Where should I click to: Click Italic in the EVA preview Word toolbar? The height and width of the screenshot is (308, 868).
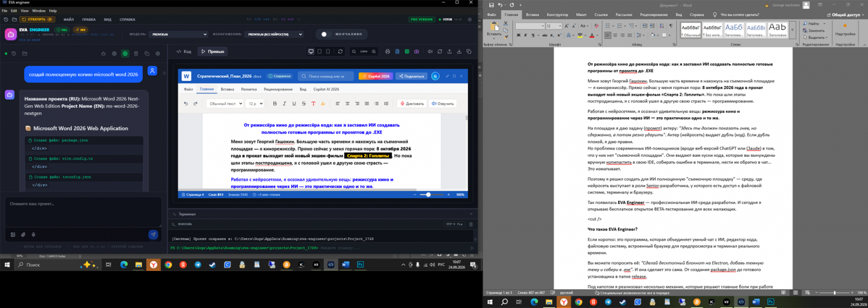coord(284,103)
